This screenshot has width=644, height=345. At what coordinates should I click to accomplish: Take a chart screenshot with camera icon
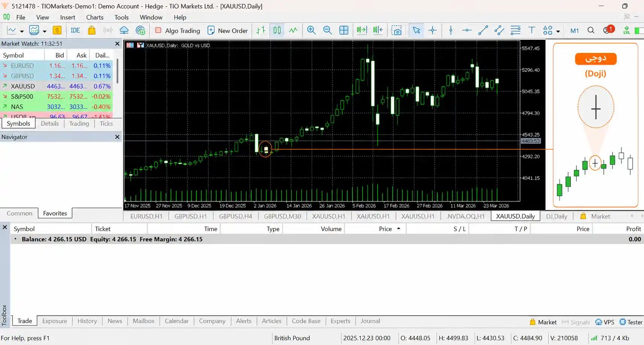point(396,30)
